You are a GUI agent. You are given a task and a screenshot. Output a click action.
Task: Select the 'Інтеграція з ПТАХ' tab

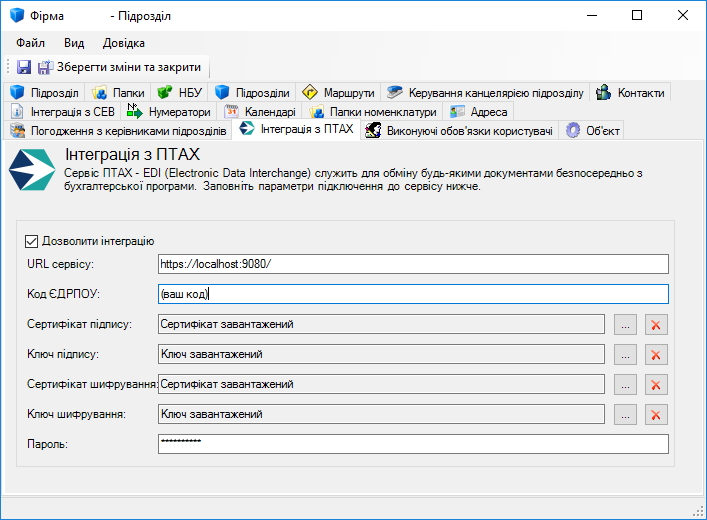pyautogui.click(x=296, y=129)
